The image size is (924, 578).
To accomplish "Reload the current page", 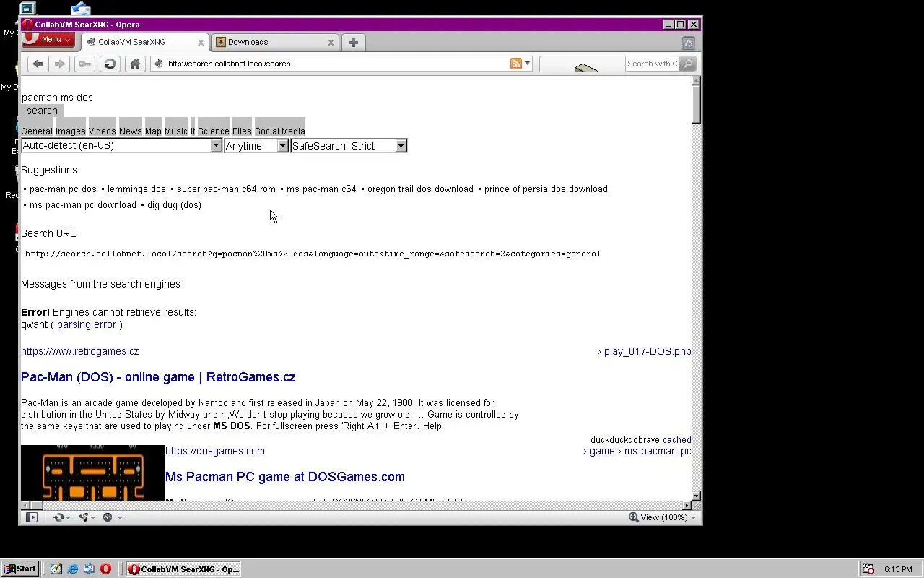I will [x=110, y=64].
